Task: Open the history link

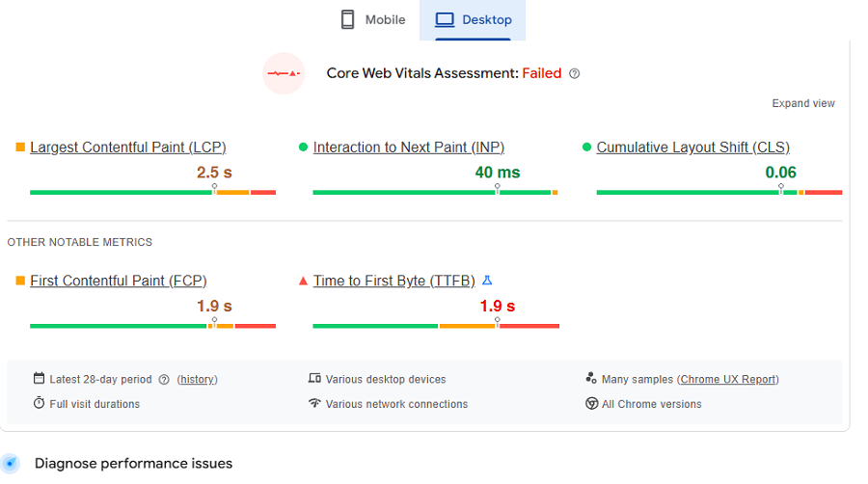Action: pos(197,380)
